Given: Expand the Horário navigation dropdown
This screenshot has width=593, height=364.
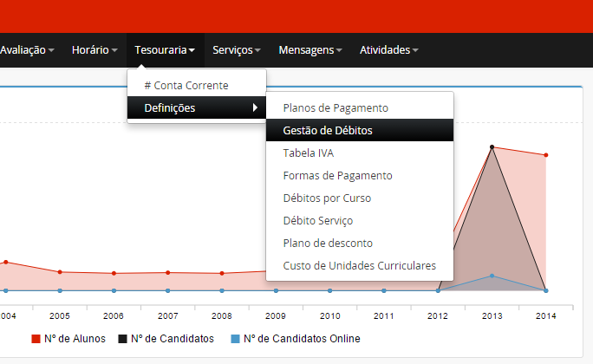Looking at the screenshot, I should 94,50.
